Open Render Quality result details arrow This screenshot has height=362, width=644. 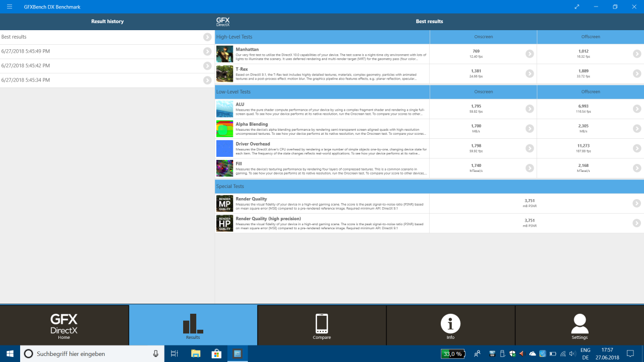point(637,203)
